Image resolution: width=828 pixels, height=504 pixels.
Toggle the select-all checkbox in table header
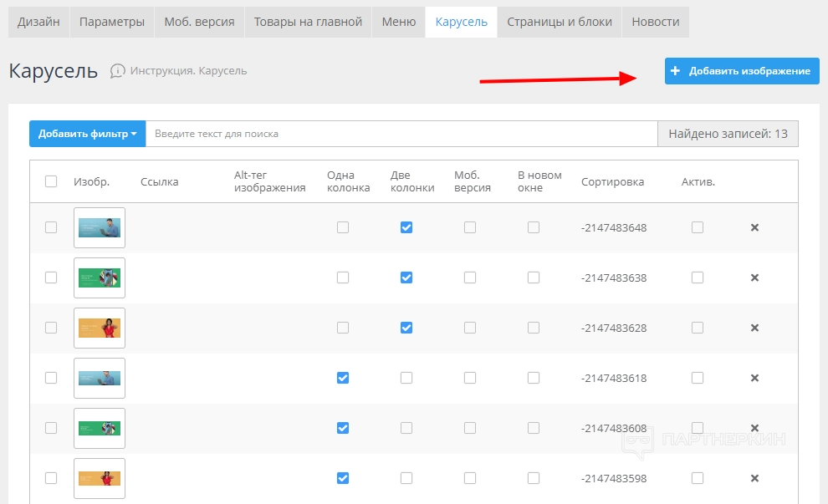tap(51, 181)
